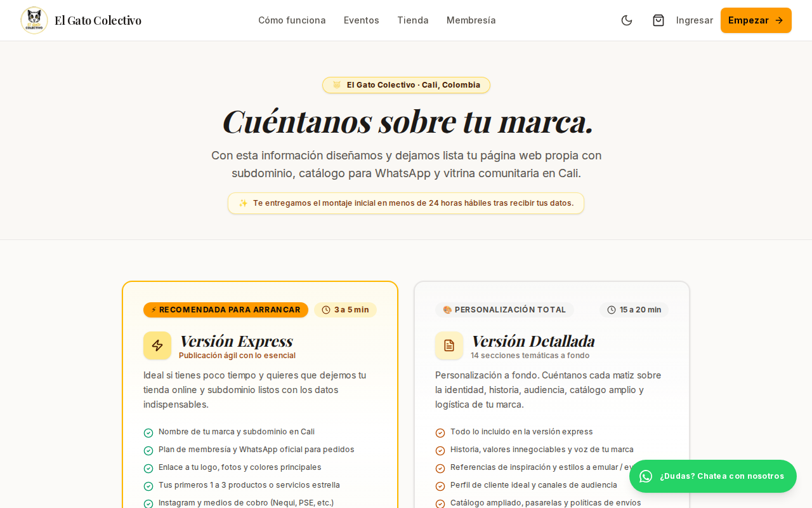Click the cat emoji in the Cali pill
812x508 pixels.
pos(337,85)
